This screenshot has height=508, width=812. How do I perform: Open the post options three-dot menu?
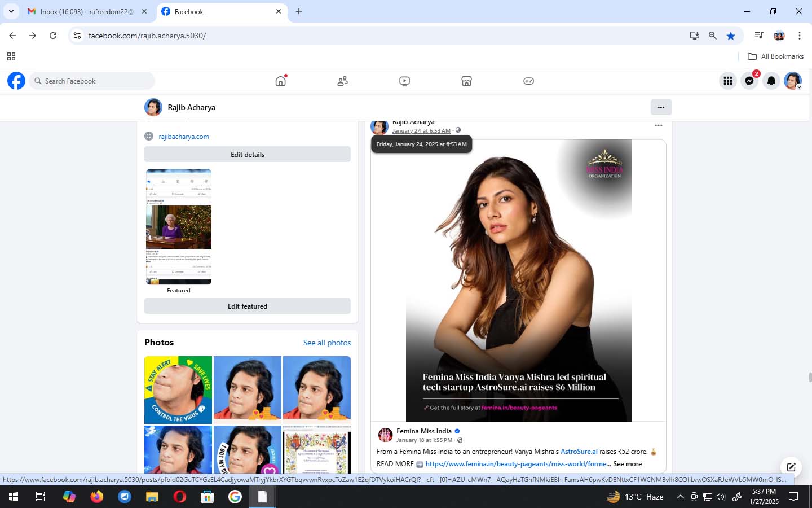[658, 125]
